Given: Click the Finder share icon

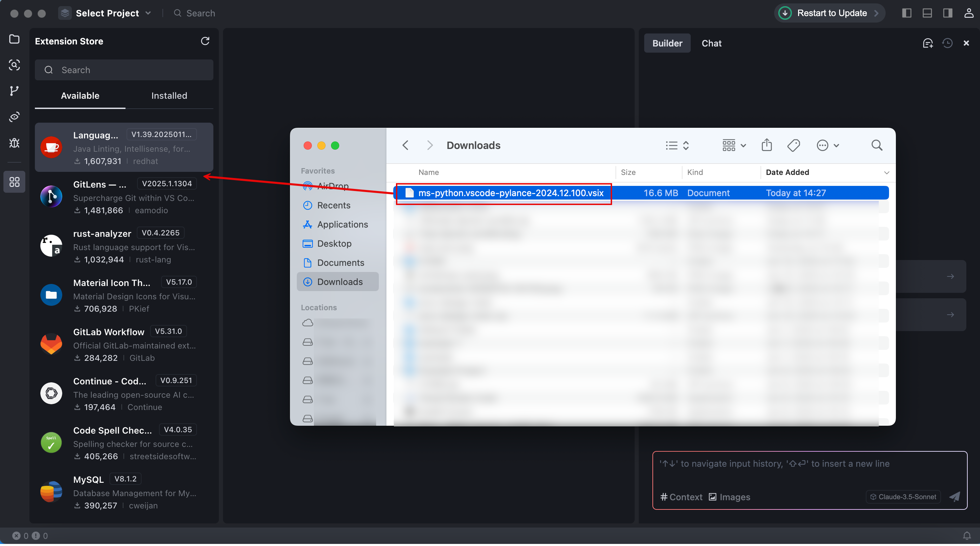Looking at the screenshot, I should (767, 145).
